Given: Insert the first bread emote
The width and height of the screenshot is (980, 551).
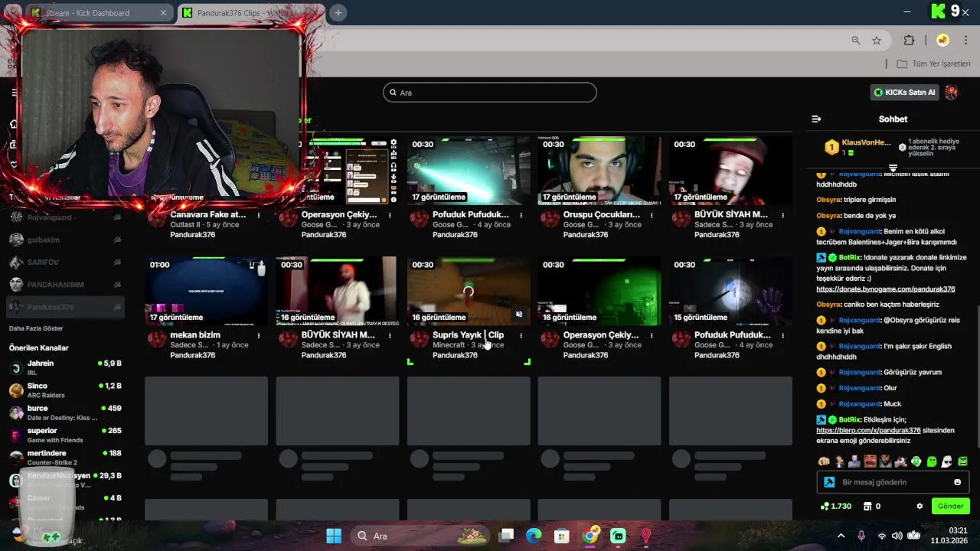Looking at the screenshot, I should click(824, 461).
